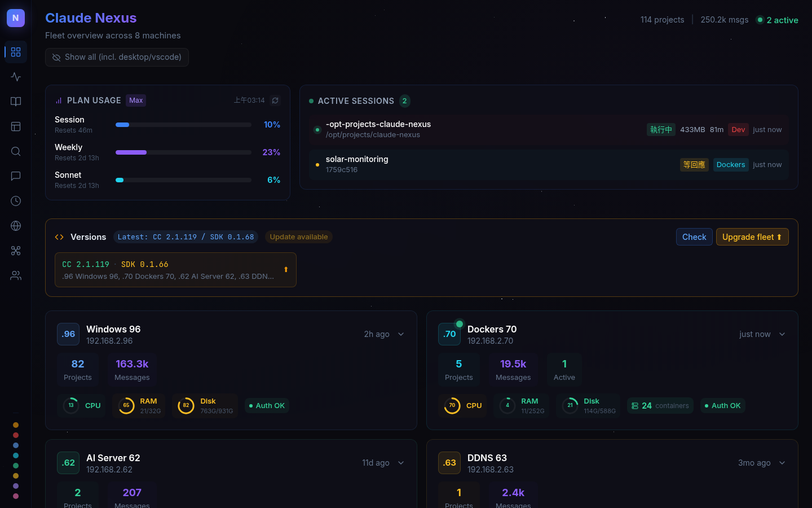The image size is (812, 508).
Task: Click the bar chart icon beside Plan Usage
Action: click(x=59, y=100)
